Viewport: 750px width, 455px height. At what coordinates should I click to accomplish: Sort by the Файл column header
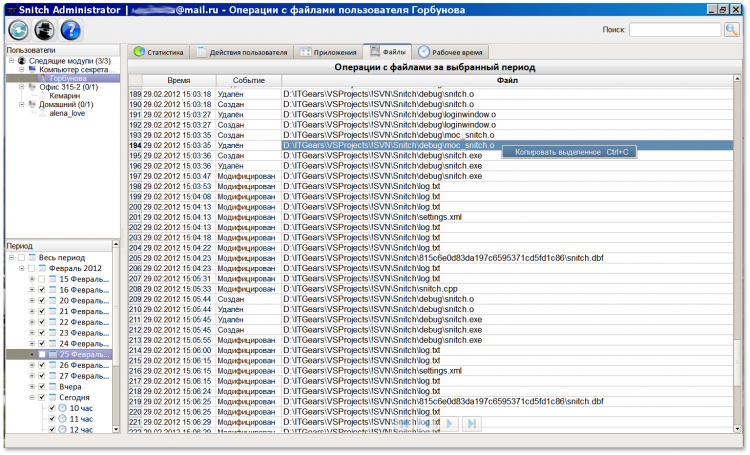coord(507,80)
